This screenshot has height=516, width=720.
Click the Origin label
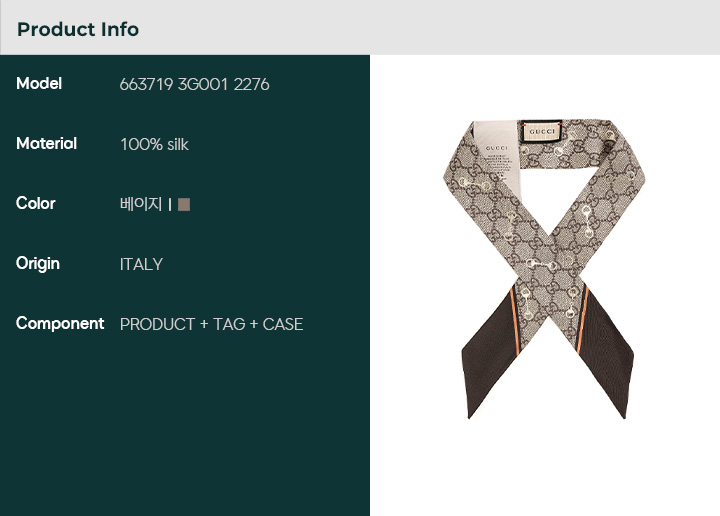point(38,264)
